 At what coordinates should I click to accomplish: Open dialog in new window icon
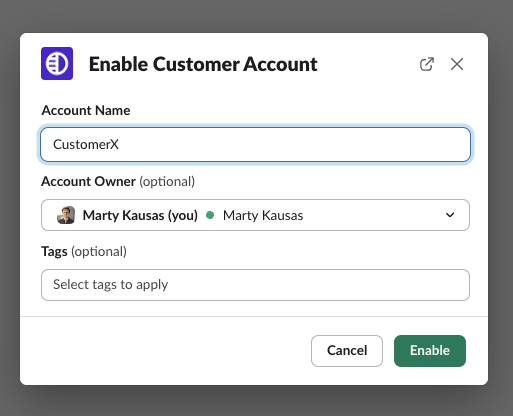tap(427, 64)
